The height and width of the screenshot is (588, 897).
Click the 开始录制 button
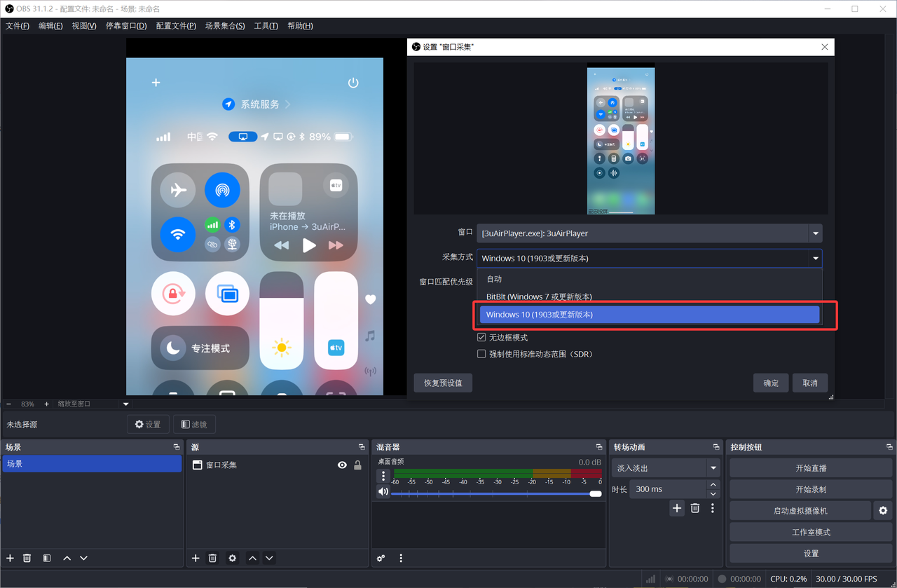(x=811, y=489)
